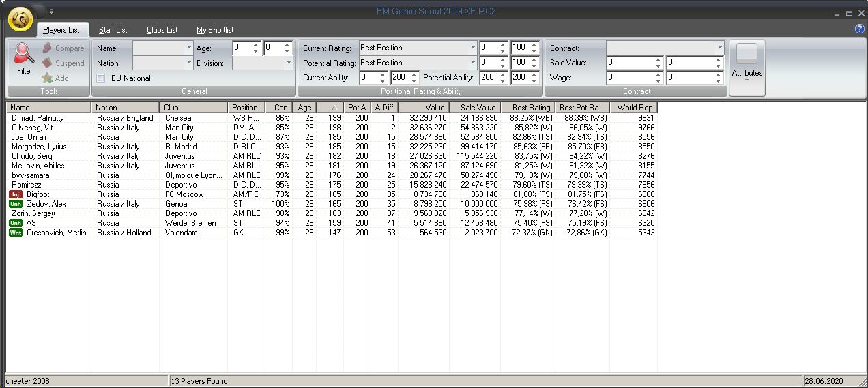Viewport: 868px width, 388px height.
Task: Click the Filter magnifier icon
Action: (x=25, y=53)
